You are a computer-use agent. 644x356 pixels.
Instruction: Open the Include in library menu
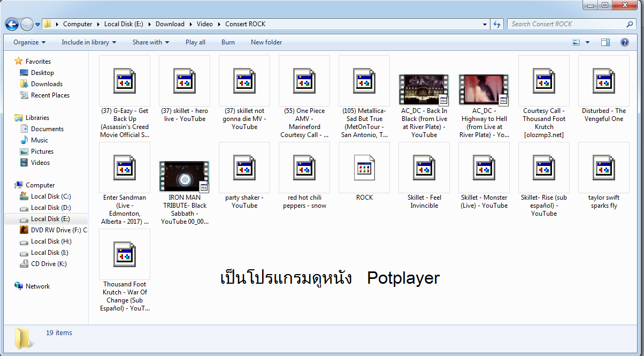[x=88, y=42]
